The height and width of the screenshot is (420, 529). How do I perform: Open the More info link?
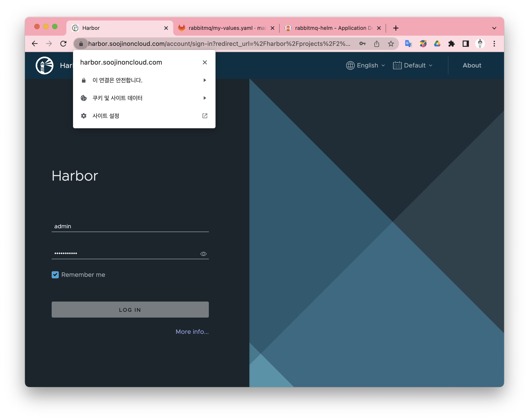[192, 332]
